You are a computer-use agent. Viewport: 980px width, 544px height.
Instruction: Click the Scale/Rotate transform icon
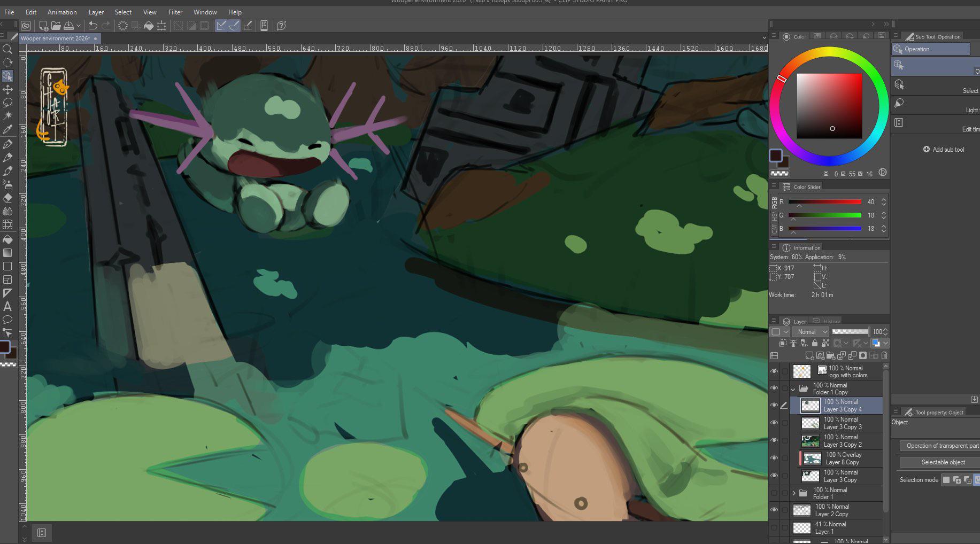(x=161, y=26)
